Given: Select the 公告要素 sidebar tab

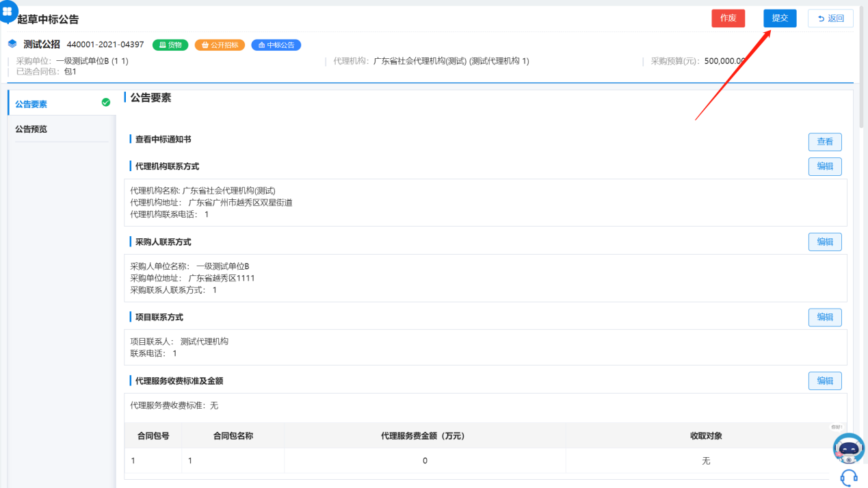Looking at the screenshot, I should tap(31, 104).
